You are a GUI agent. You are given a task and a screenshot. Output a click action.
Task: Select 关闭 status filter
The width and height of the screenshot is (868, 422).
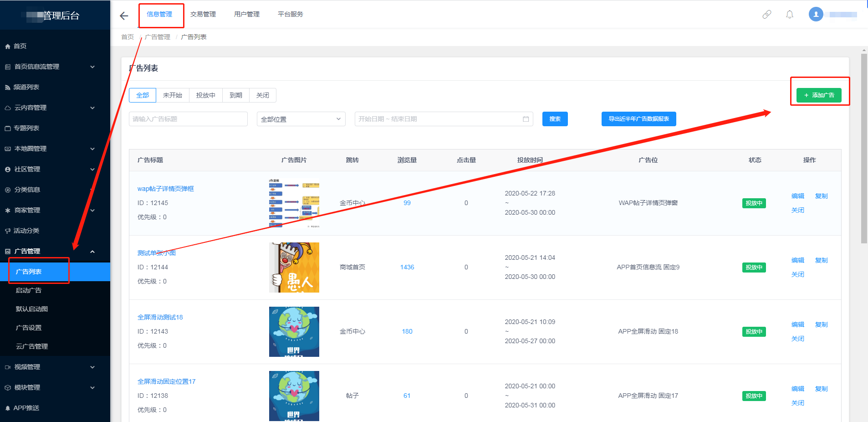(263, 95)
